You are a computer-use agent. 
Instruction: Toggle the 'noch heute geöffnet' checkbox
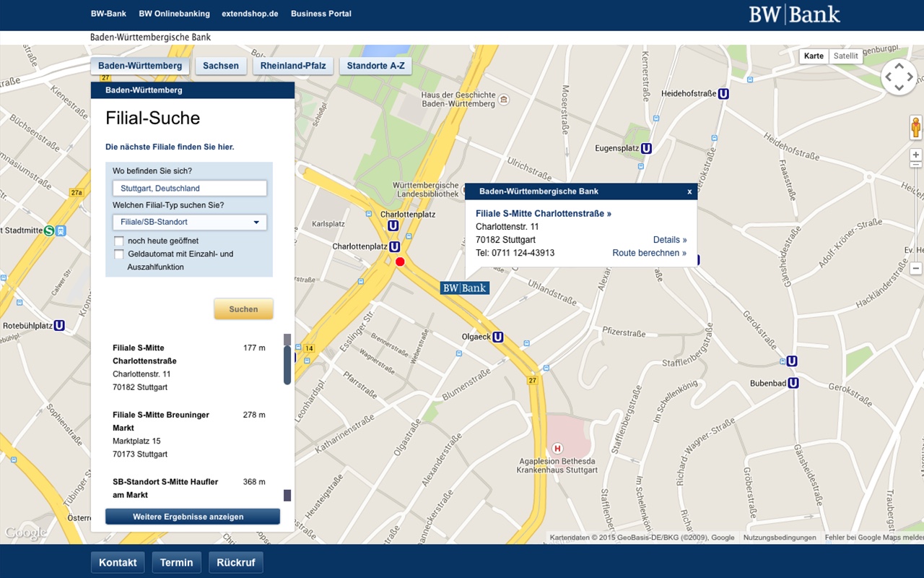pyautogui.click(x=119, y=241)
